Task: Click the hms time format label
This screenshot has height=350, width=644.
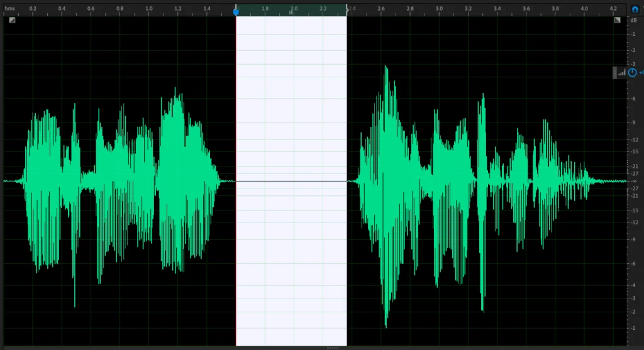Action: (x=9, y=8)
